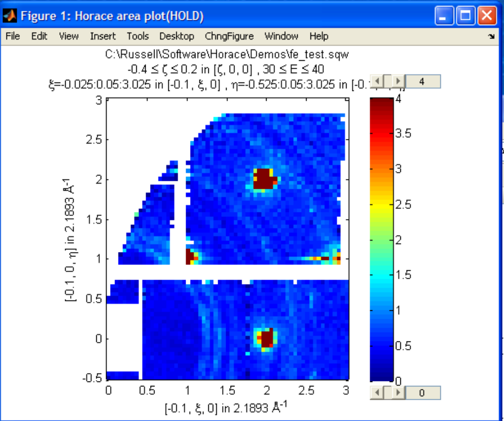Image resolution: width=504 pixels, height=421 pixels.
Task: Click the lower color limit slider thumb
Action: pos(388,393)
